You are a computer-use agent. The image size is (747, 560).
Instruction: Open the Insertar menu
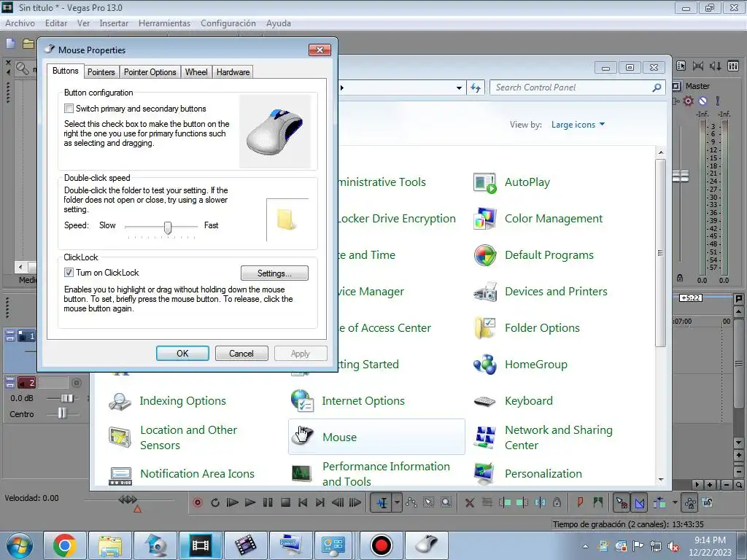114,23
